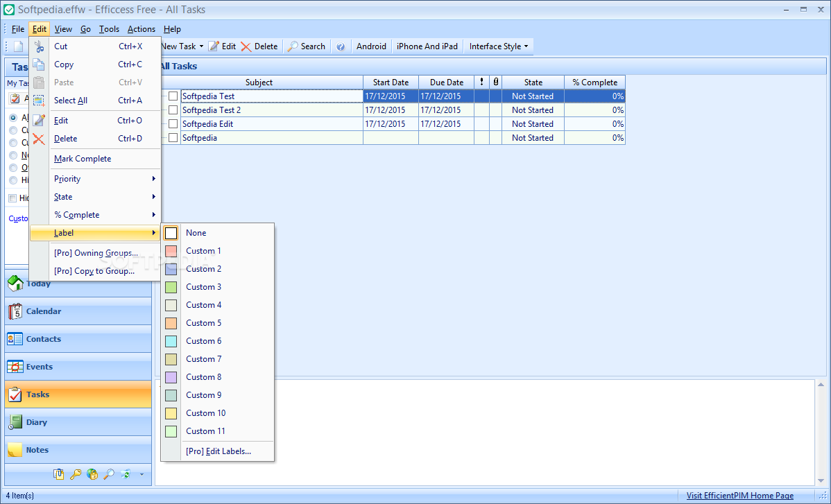Screen dimensions: 831x504
Task: Check the checkbox of the last Softpedia task
Action: [x=173, y=138]
